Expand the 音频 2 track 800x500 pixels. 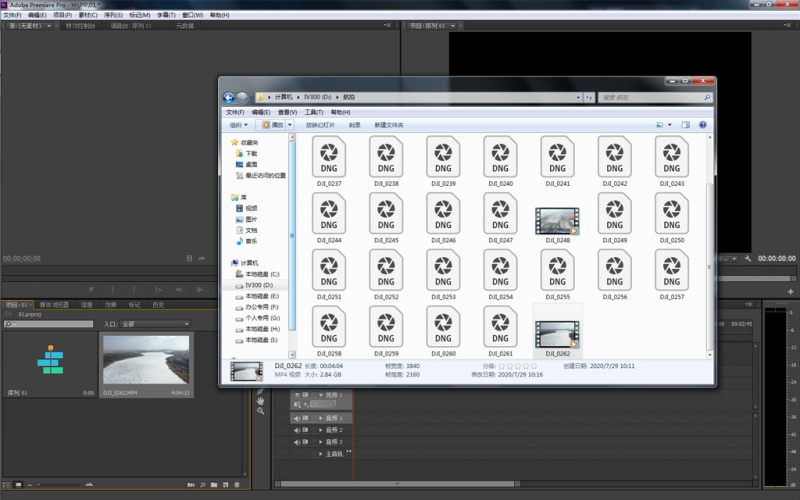(x=321, y=430)
